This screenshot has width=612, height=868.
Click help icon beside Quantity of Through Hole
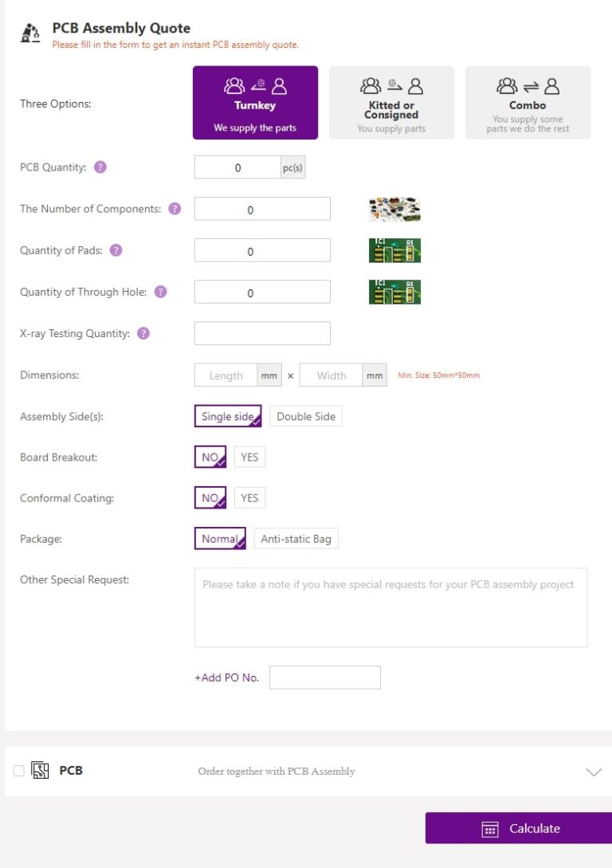tap(160, 292)
